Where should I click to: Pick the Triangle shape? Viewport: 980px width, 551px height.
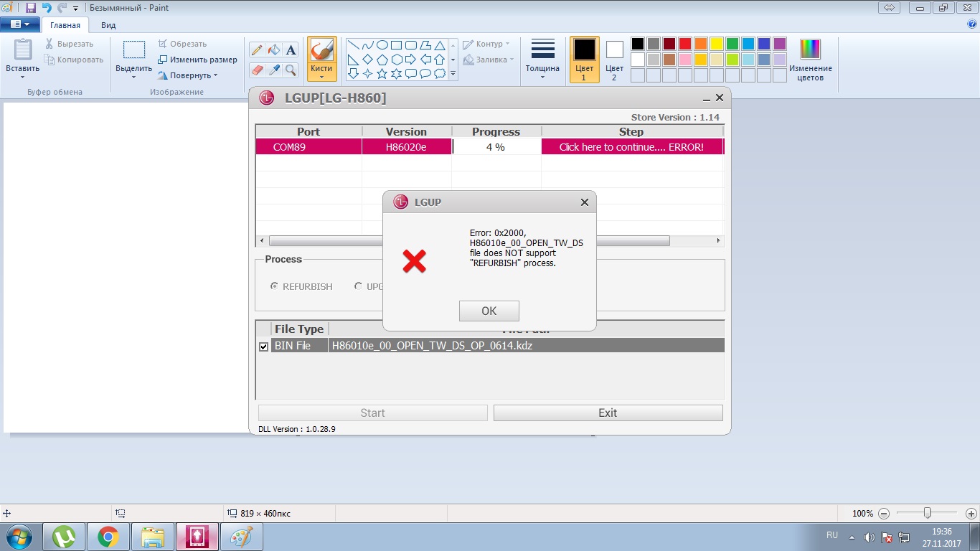coord(439,44)
